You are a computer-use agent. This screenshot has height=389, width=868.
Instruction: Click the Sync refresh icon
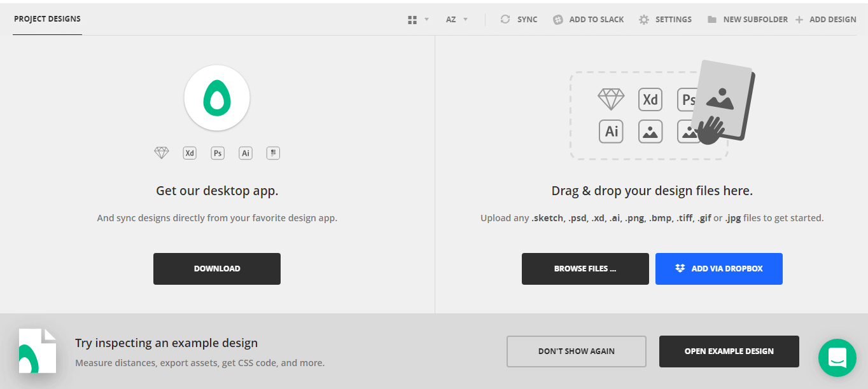(505, 20)
